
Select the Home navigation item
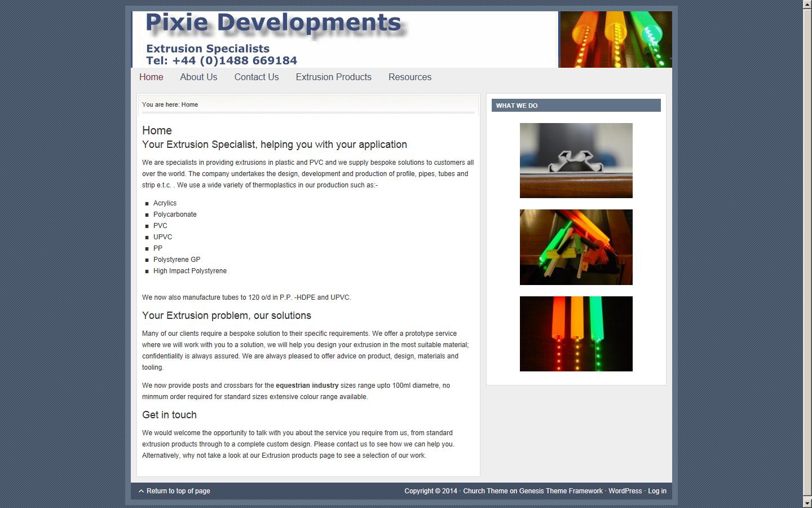(x=151, y=77)
